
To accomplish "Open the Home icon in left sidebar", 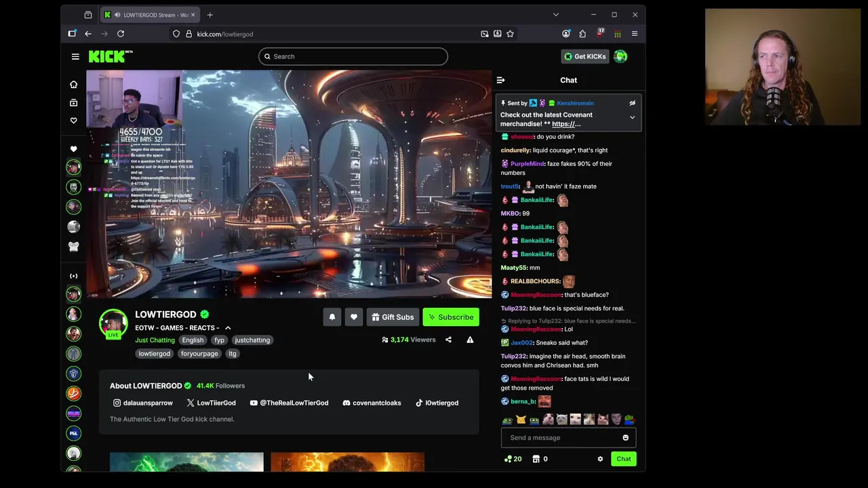I will 73,85.
